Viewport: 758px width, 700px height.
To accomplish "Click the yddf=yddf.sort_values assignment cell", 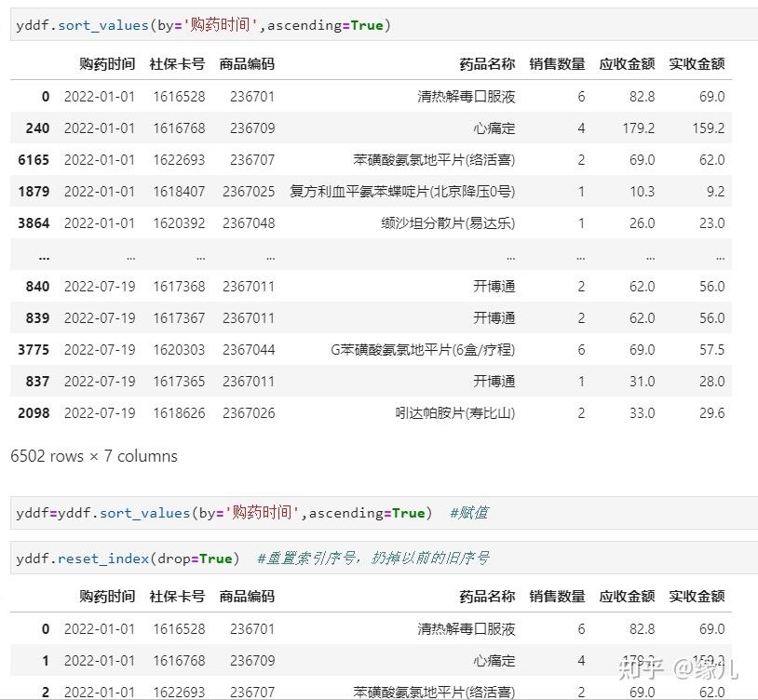I will click(x=384, y=513).
